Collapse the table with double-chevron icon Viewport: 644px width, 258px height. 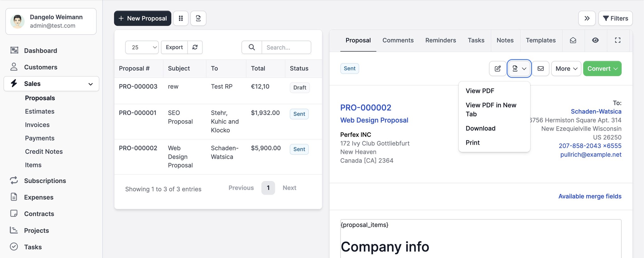pos(587,18)
